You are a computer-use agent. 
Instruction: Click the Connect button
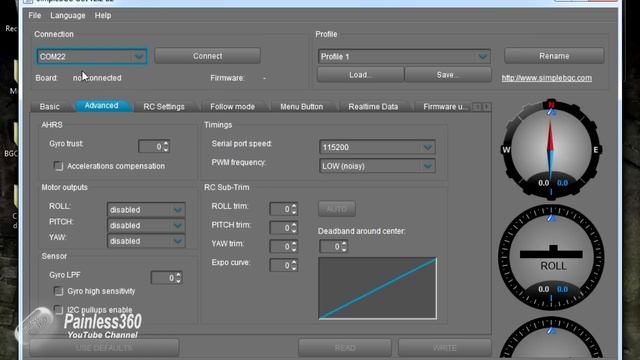click(x=207, y=56)
